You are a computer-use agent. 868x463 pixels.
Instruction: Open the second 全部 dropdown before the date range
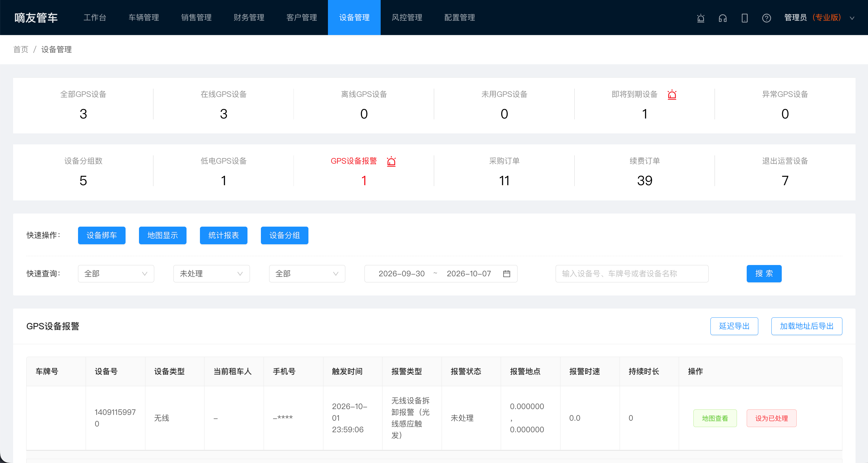[x=307, y=274]
